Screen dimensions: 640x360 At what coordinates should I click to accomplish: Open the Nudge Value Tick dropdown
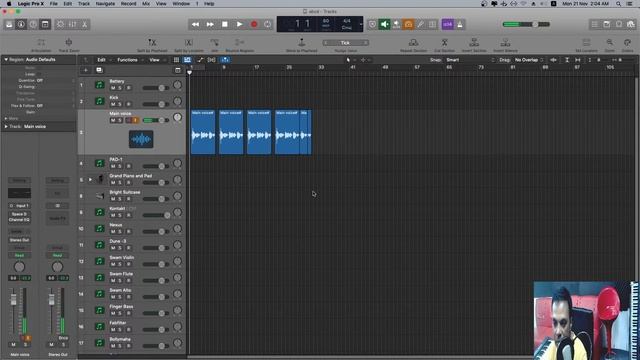click(x=345, y=43)
